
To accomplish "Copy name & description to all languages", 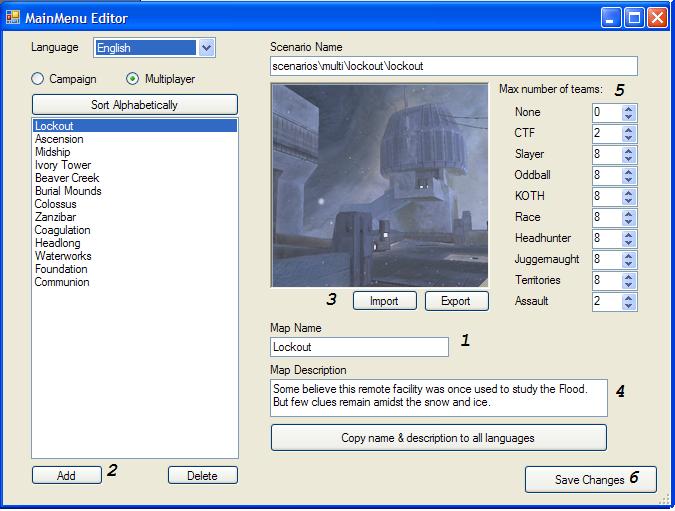I will 438,437.
